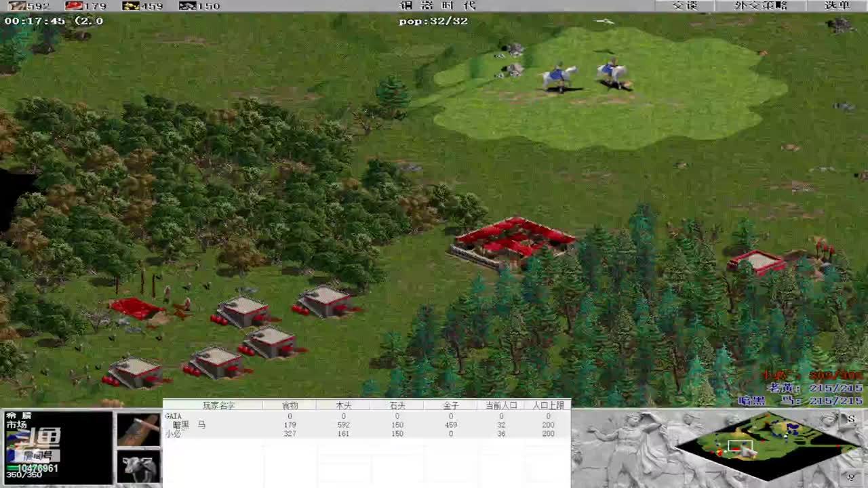Select the right blue cavalry rider
The image size is (868, 488).
click(x=612, y=71)
